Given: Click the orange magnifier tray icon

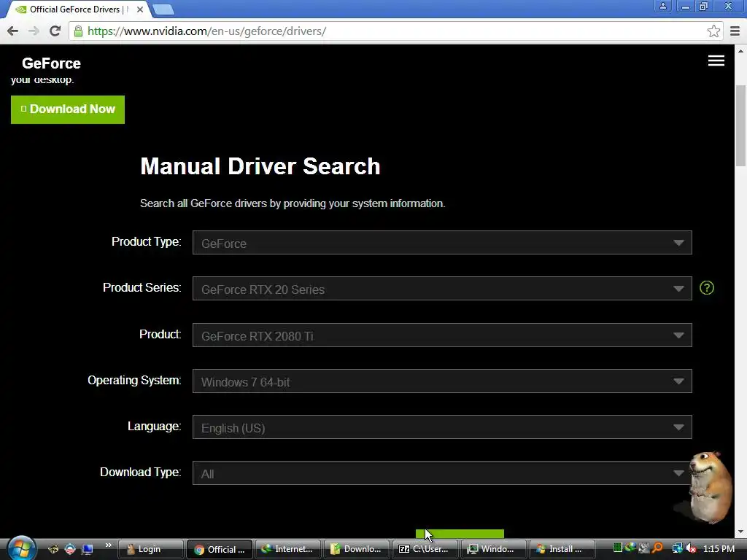Looking at the screenshot, I should (658, 548).
